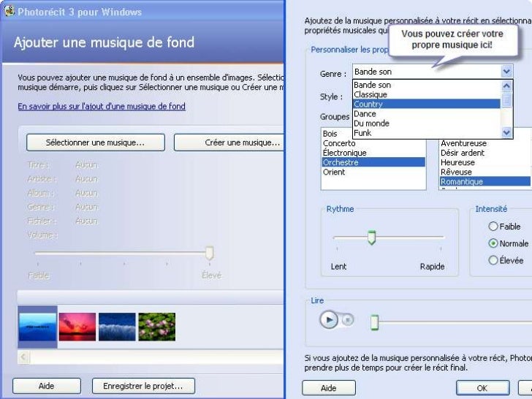The image size is (532, 399).
Task: Select Bois in the groups list
Action: point(373,134)
